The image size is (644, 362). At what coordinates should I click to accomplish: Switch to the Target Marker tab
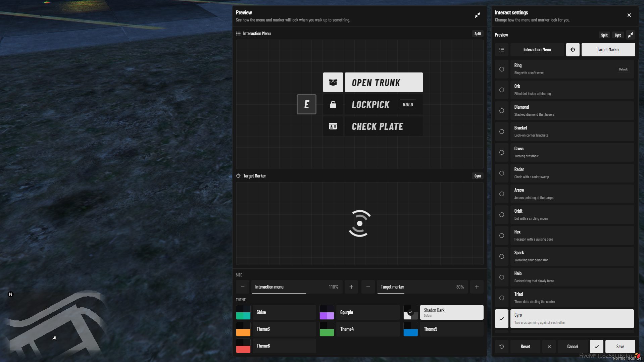(608, 50)
